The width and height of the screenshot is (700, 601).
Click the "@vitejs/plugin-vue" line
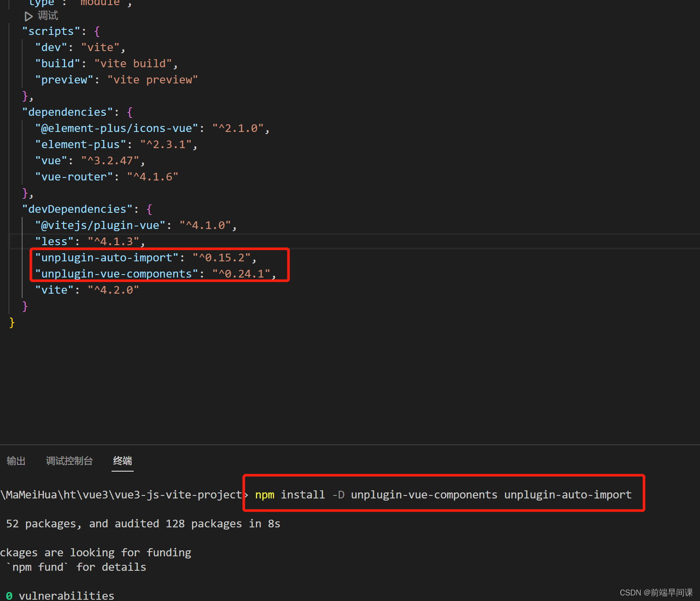(136, 226)
